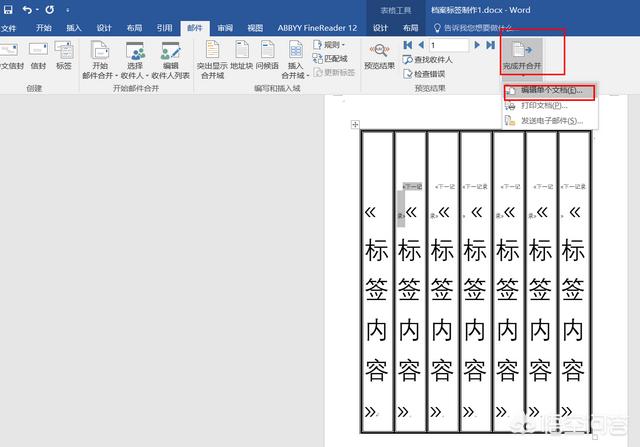Open Finish & Merge dropdown

coord(522,57)
